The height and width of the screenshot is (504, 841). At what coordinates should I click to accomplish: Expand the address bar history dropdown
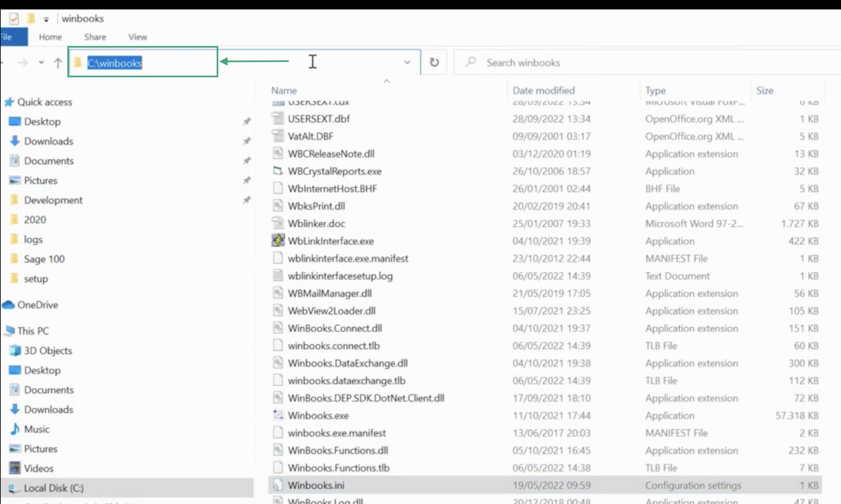click(x=407, y=62)
